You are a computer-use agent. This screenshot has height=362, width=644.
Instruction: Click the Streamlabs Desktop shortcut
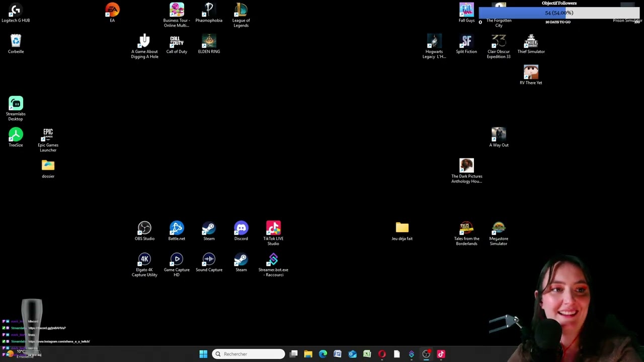[16, 109]
